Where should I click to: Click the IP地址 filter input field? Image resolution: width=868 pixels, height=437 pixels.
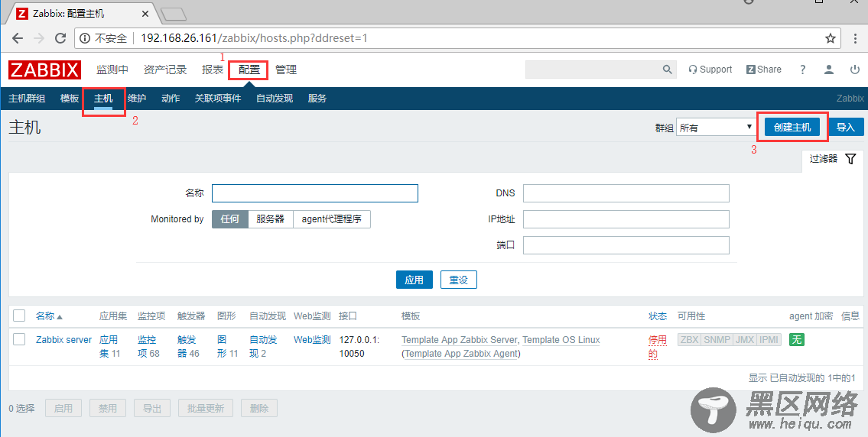click(x=626, y=219)
